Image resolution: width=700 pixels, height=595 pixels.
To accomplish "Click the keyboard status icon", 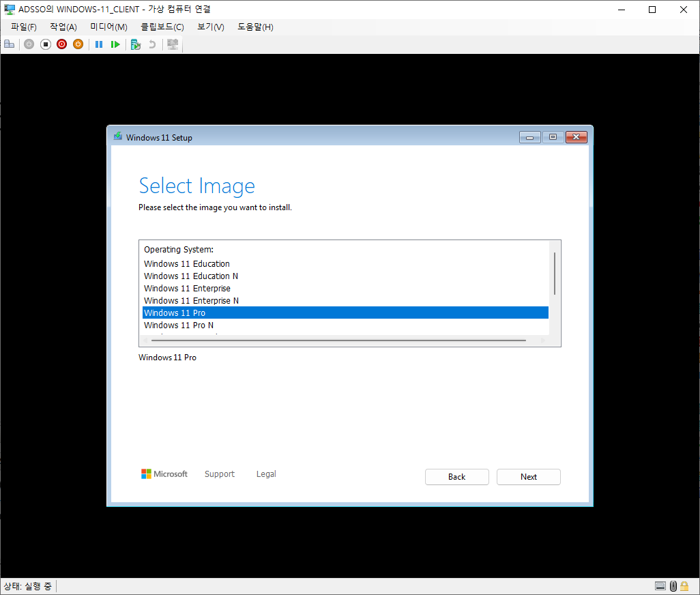I will pyautogui.click(x=660, y=585).
